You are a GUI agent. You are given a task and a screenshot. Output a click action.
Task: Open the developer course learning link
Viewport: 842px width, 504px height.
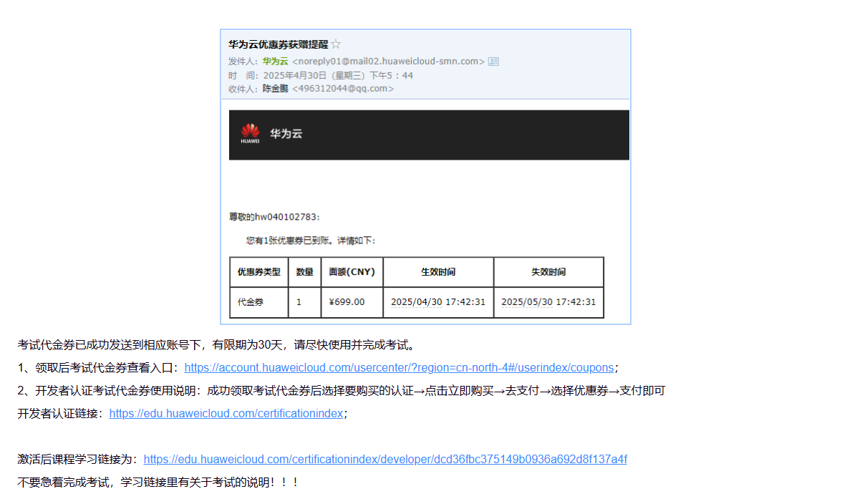click(x=385, y=460)
